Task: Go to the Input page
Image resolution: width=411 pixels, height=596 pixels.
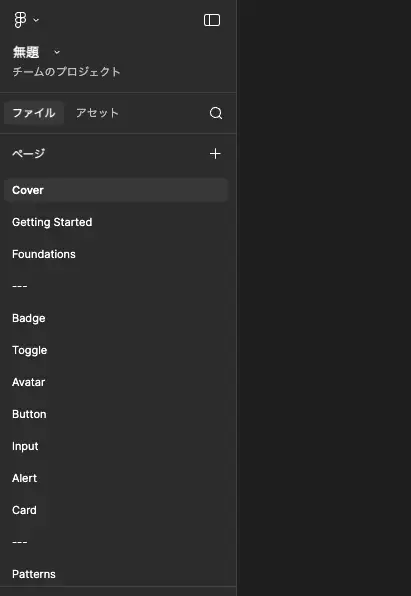Action: (x=116, y=446)
